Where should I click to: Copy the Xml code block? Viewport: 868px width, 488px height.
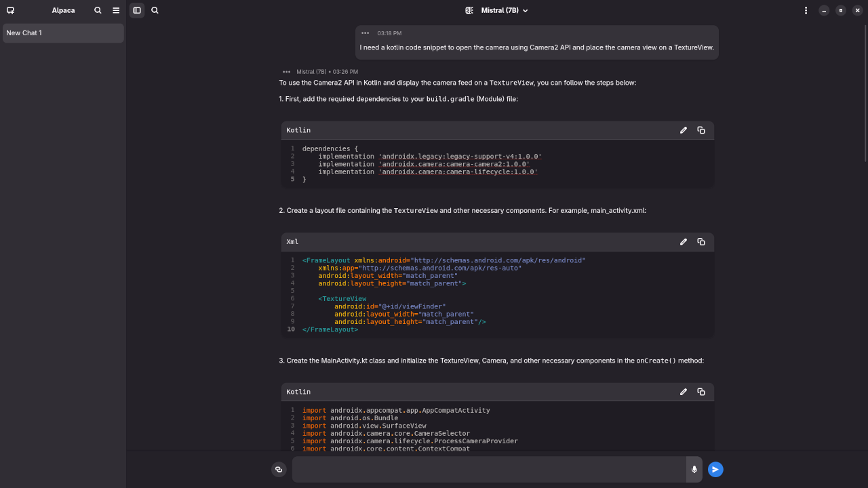click(701, 242)
